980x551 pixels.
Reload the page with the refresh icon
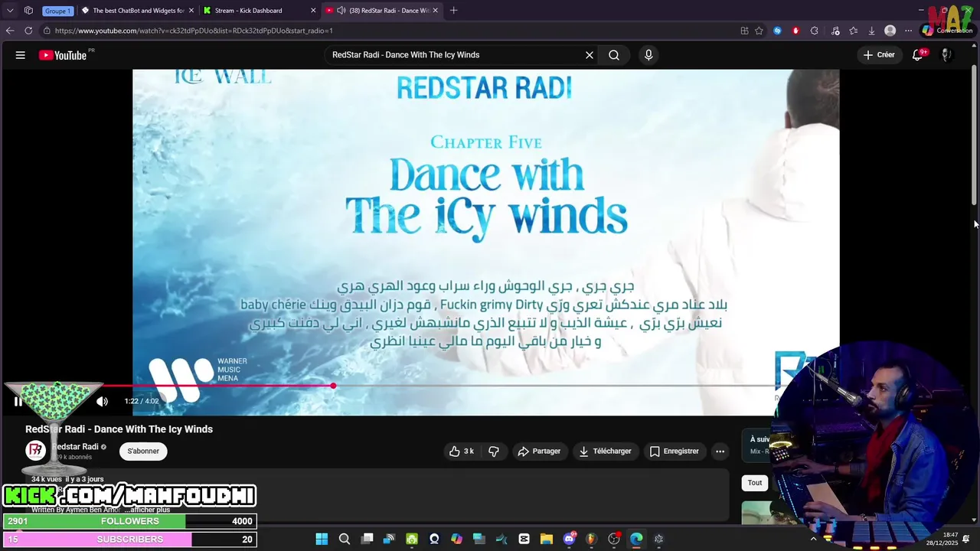pos(28,31)
